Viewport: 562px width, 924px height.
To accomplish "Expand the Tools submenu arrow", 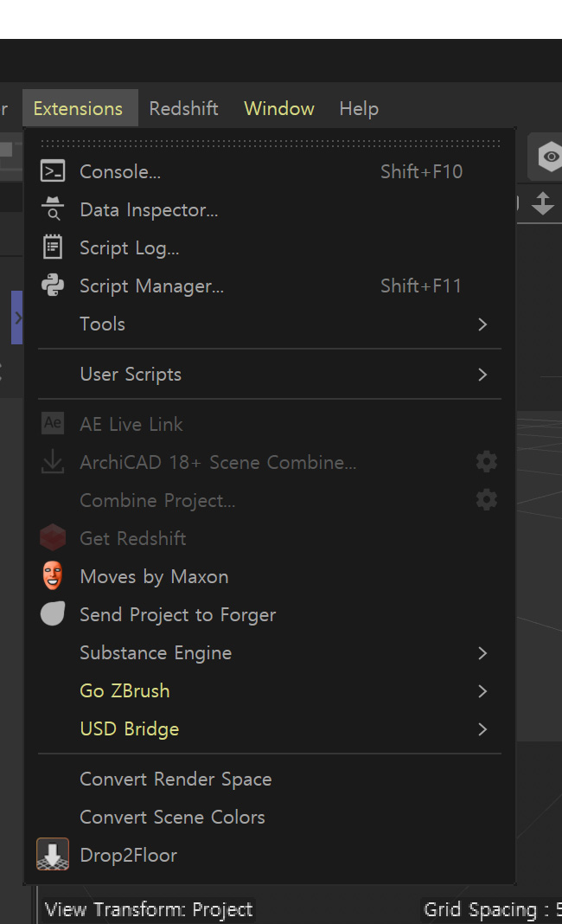I will tap(482, 324).
